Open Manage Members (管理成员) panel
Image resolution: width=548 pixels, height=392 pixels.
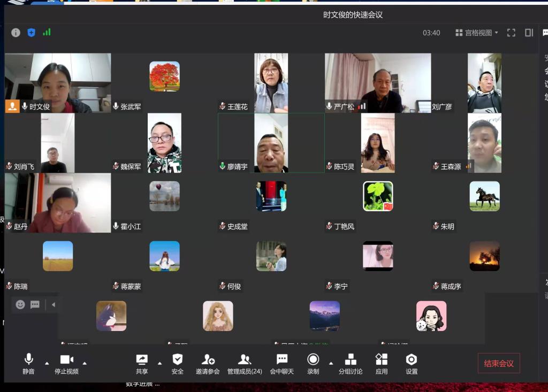pyautogui.click(x=245, y=363)
